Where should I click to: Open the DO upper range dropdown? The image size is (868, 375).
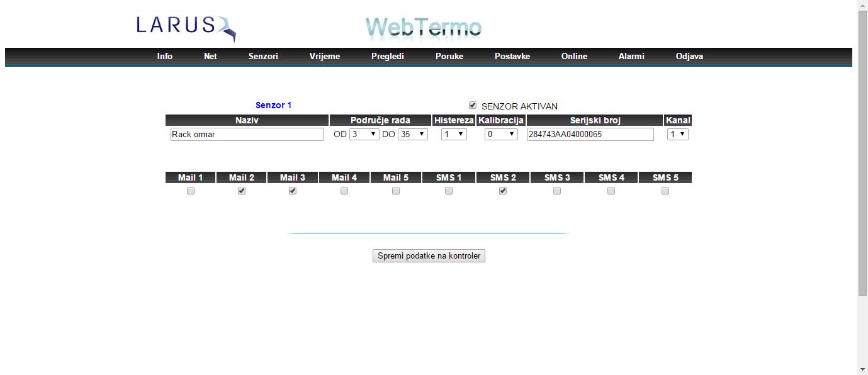pyautogui.click(x=413, y=134)
